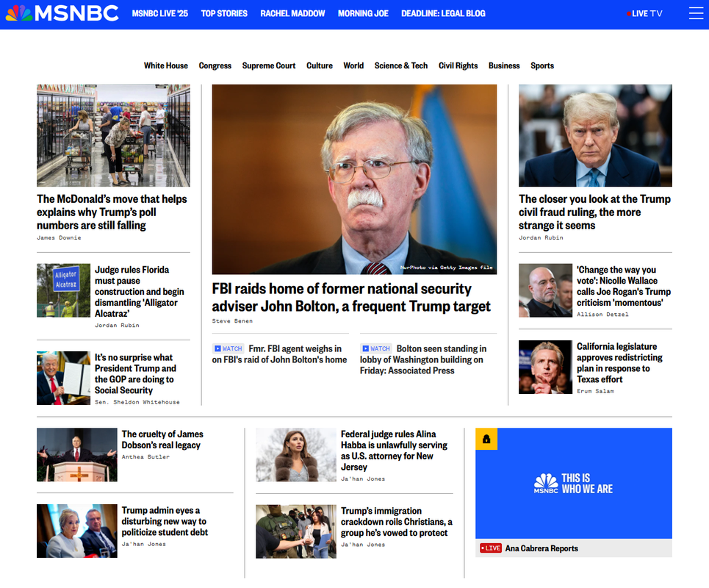The image size is (709, 588).
Task: Click the Joe Rogan thumbnail
Action: 545,290
